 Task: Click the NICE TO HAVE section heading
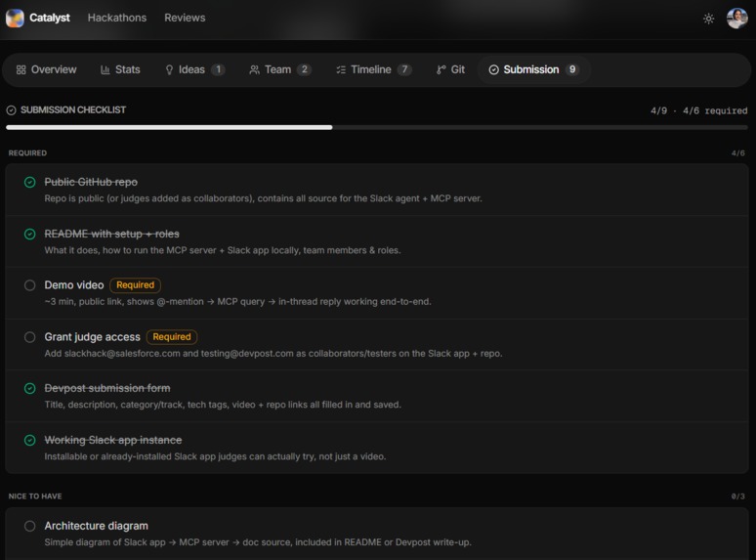click(x=35, y=496)
